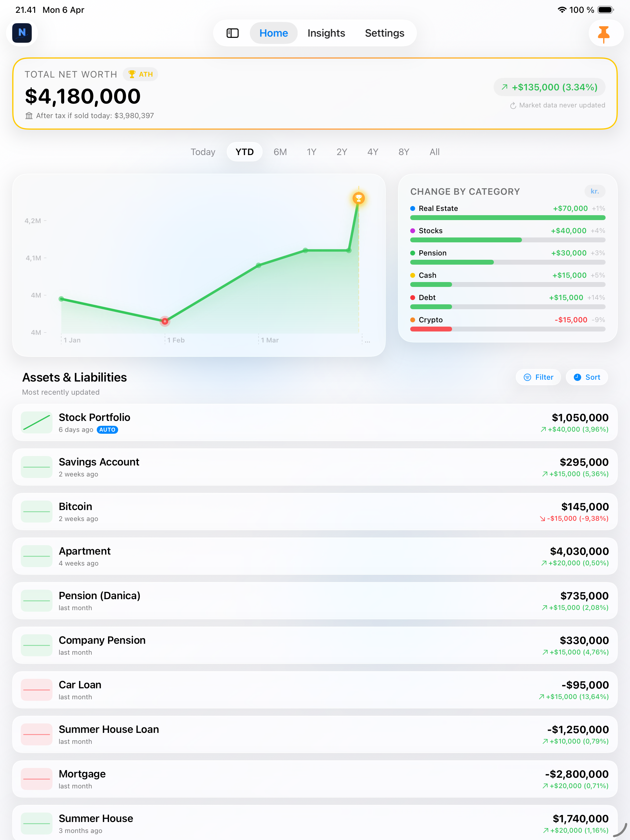Click the battery status icon
The height and width of the screenshot is (840, 630).
pyautogui.click(x=605, y=10)
